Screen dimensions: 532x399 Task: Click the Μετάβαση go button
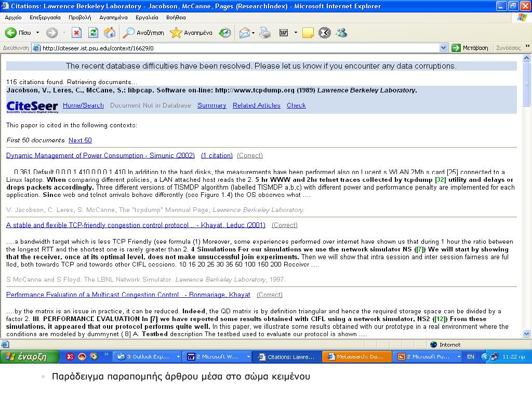coord(470,48)
